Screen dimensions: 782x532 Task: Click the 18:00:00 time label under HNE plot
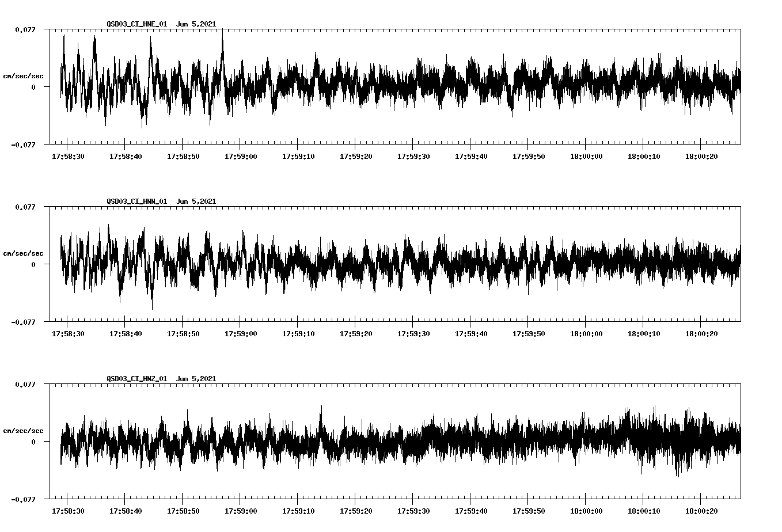tap(586, 157)
